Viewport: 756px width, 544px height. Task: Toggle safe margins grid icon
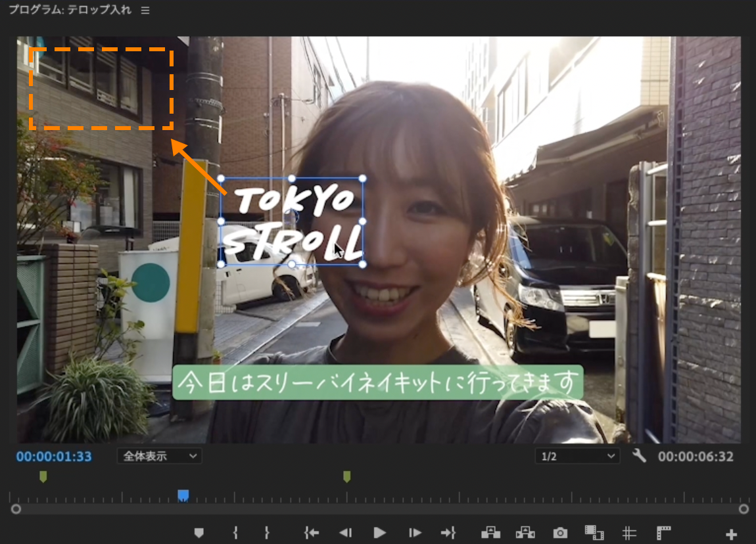[629, 533]
